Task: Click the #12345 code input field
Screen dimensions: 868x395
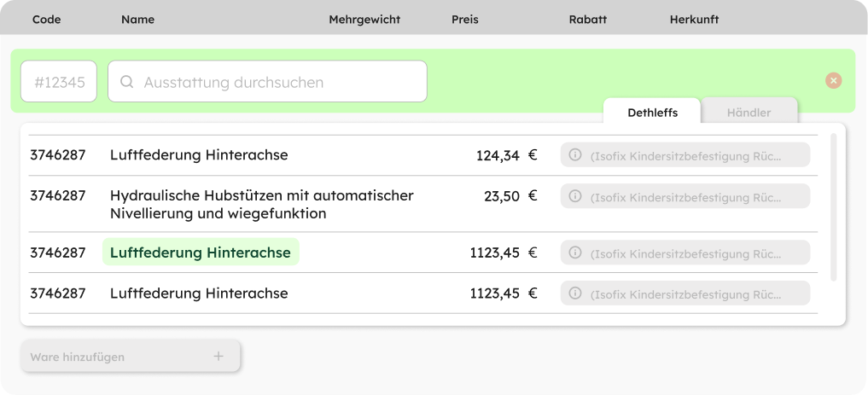Action: 59,83
